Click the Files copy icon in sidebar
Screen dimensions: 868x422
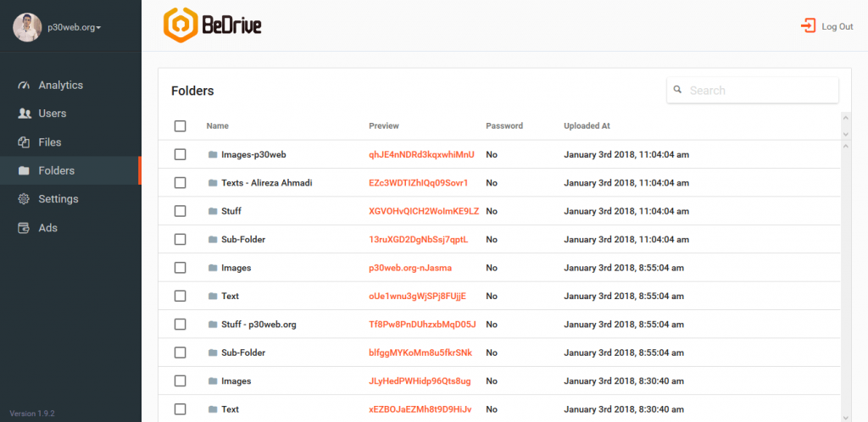(24, 142)
